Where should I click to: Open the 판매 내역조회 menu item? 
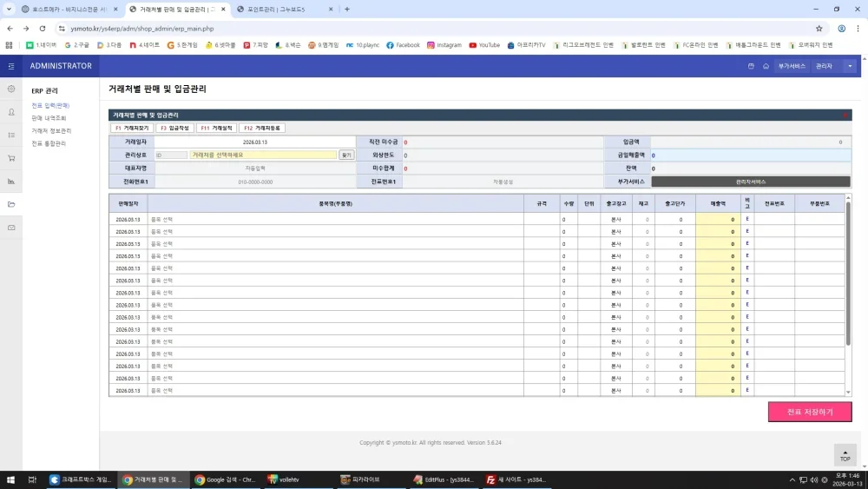pyautogui.click(x=49, y=118)
